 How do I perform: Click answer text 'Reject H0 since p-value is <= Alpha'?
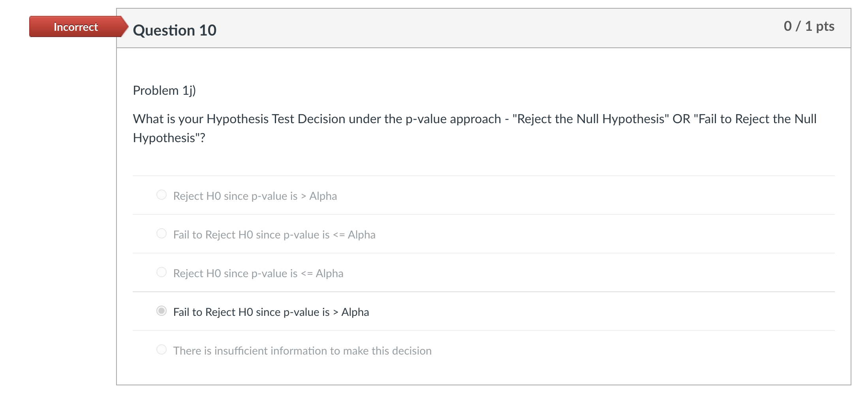click(x=258, y=273)
